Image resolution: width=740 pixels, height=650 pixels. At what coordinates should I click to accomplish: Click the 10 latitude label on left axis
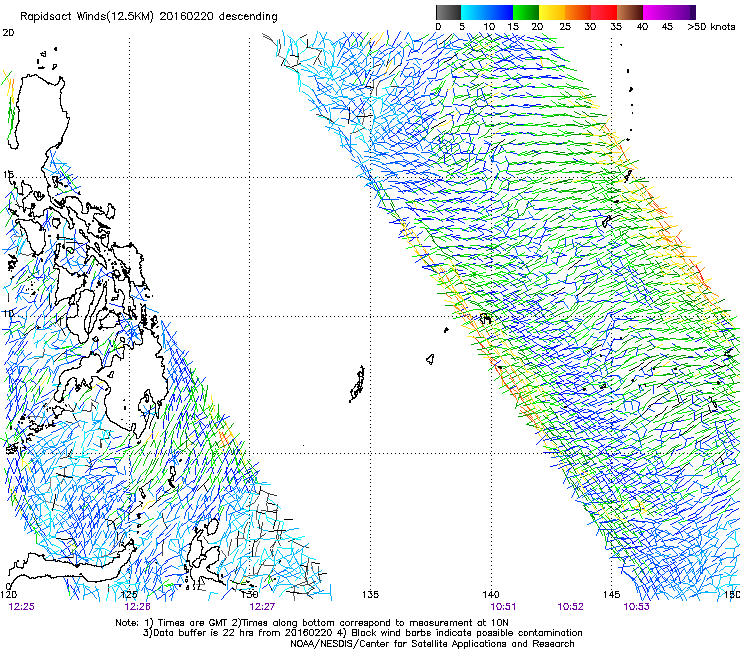tap(8, 313)
